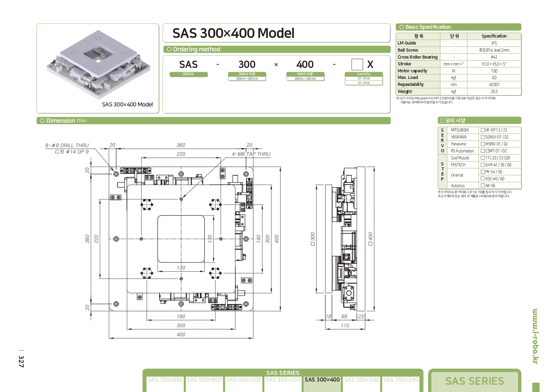Screen dimensions: 554x392
Task: Click the 110 side-view width dimension
Action: 345,326
